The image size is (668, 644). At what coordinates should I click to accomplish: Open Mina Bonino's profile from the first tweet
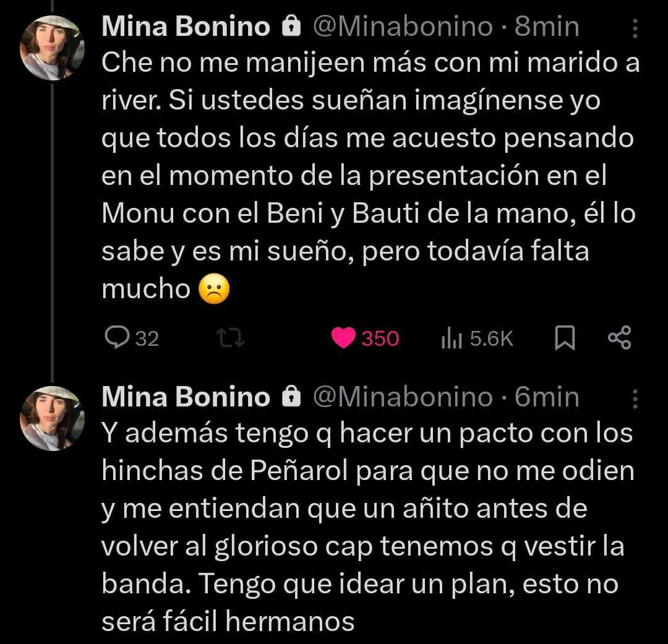[184, 25]
